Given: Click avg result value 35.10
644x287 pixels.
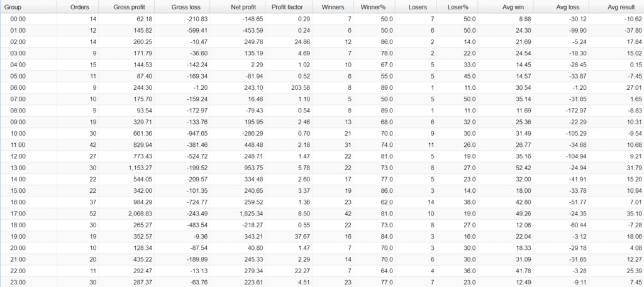Looking at the screenshot, I should coord(635,214).
